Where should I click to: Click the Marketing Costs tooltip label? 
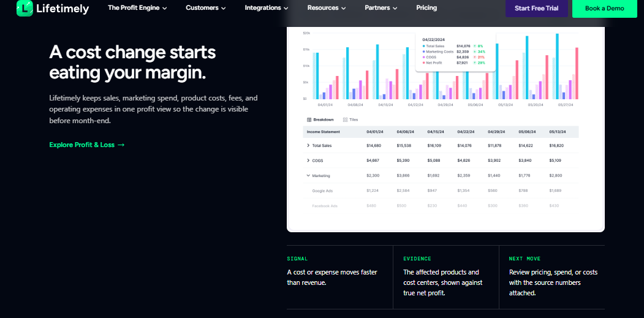point(440,51)
